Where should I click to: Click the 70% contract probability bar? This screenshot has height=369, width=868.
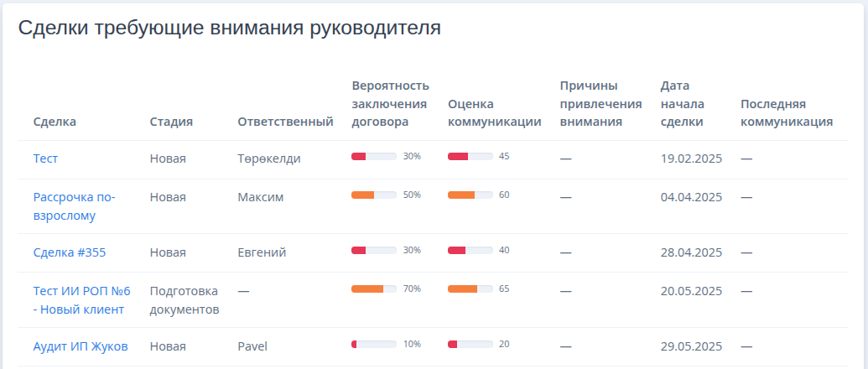(374, 289)
